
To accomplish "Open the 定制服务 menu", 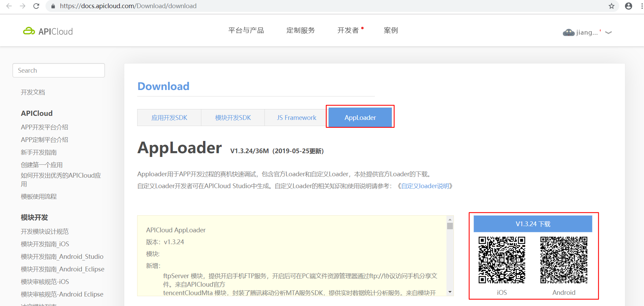I will pos(300,30).
